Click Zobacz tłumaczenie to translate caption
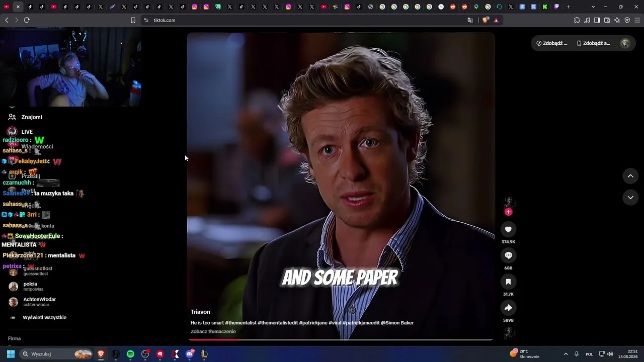Viewport: 644px width, 362px height. 213,331
